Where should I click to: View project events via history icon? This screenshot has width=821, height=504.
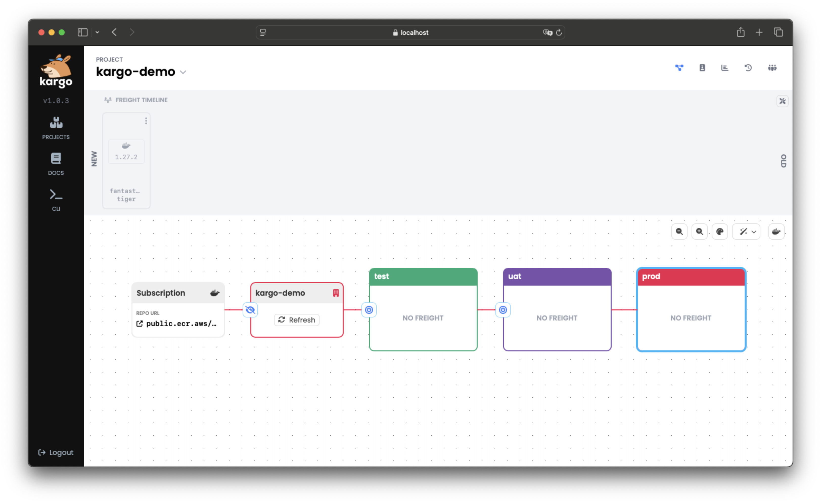pos(748,68)
